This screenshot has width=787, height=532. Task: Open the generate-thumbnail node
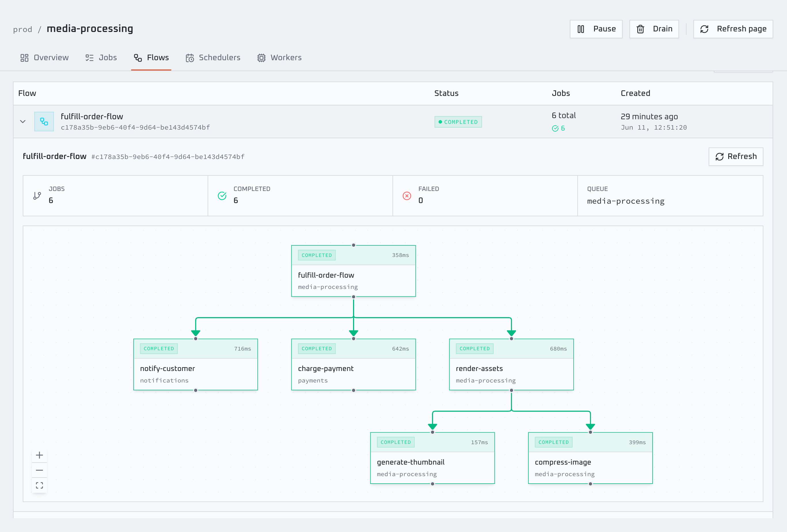[x=432, y=458]
